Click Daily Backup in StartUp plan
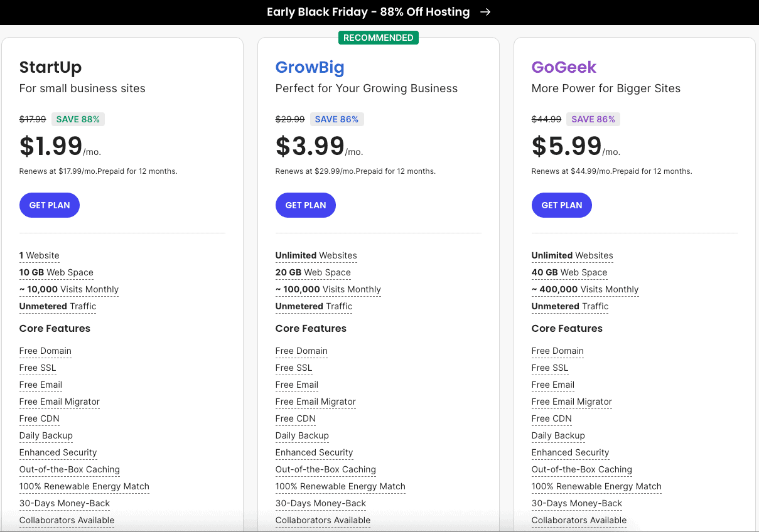 tap(46, 435)
